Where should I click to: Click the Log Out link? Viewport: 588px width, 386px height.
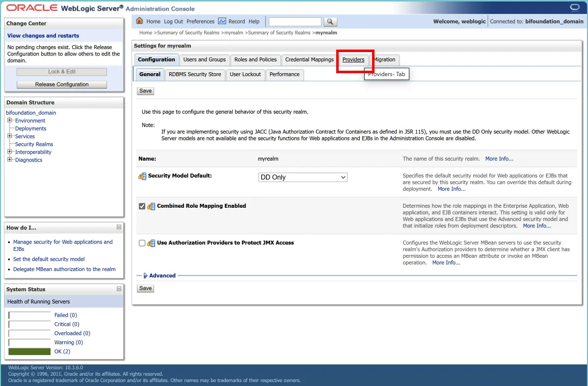click(x=173, y=22)
